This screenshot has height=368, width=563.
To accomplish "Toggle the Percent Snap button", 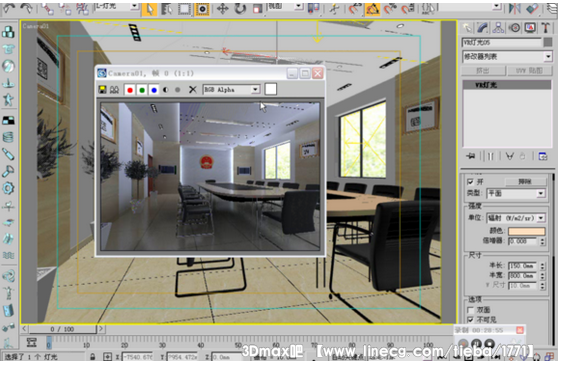I will point(390,9).
